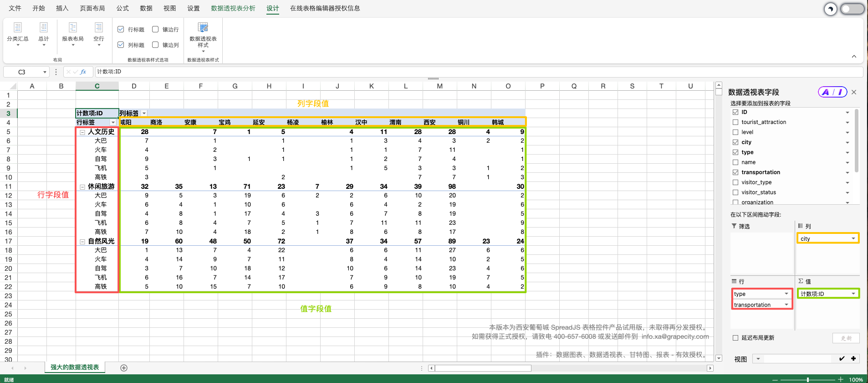
Task: Select the 强大的数据透视表 sheet tab
Action: 75,367
